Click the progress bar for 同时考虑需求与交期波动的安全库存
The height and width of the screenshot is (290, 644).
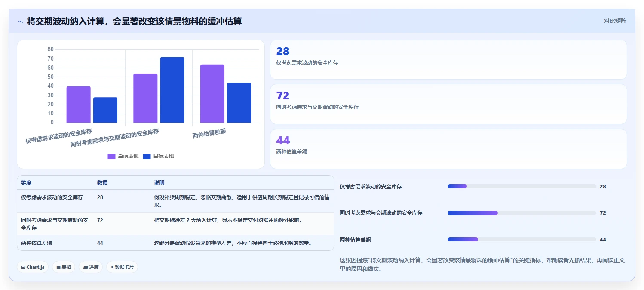click(x=522, y=213)
